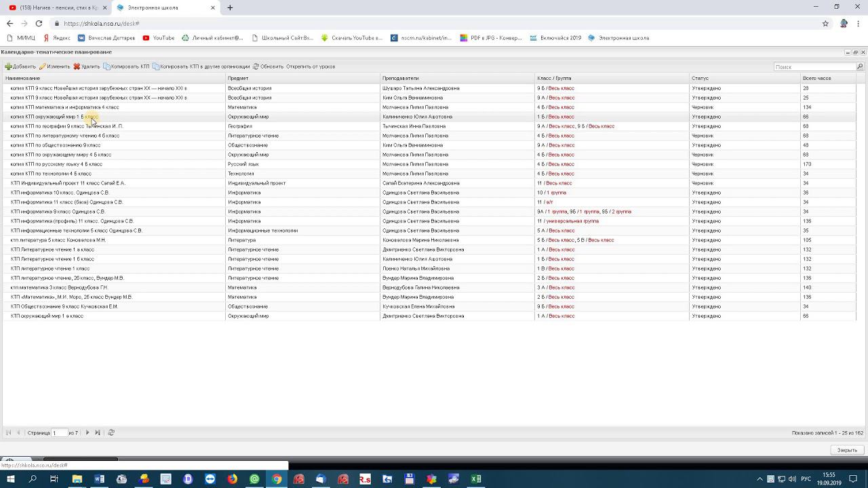Open Windows taskbar search
This screenshot has height=488, width=868.
(33, 479)
